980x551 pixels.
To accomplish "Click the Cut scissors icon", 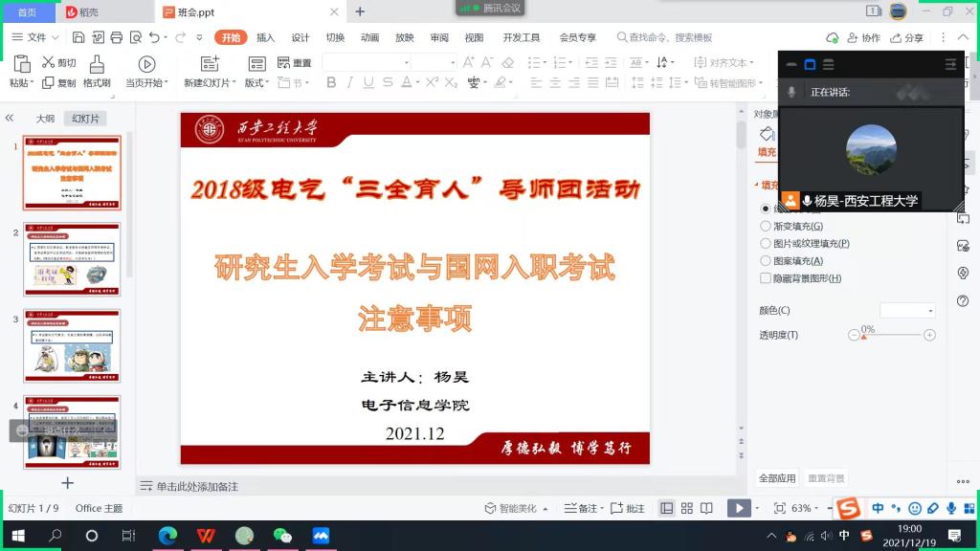I will (x=48, y=63).
